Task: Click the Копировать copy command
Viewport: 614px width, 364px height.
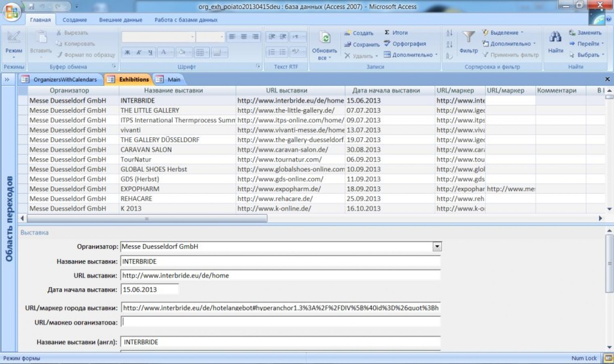Action: coord(75,43)
